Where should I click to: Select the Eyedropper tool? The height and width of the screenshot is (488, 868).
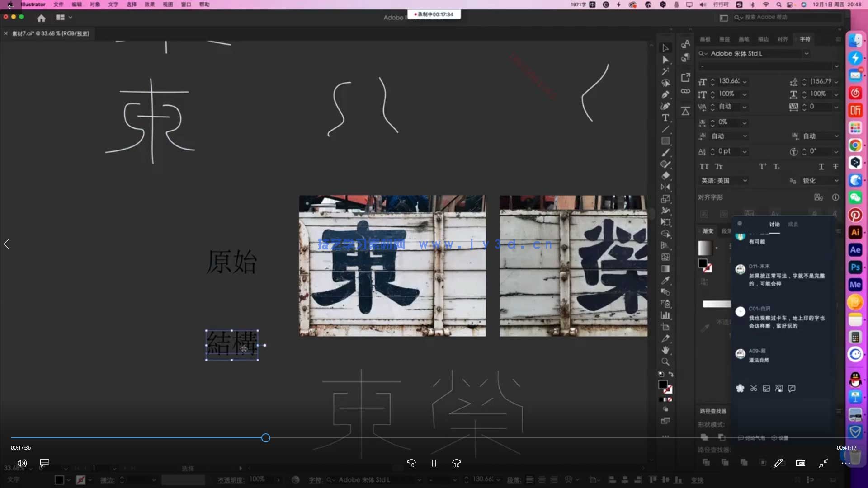[666, 280]
